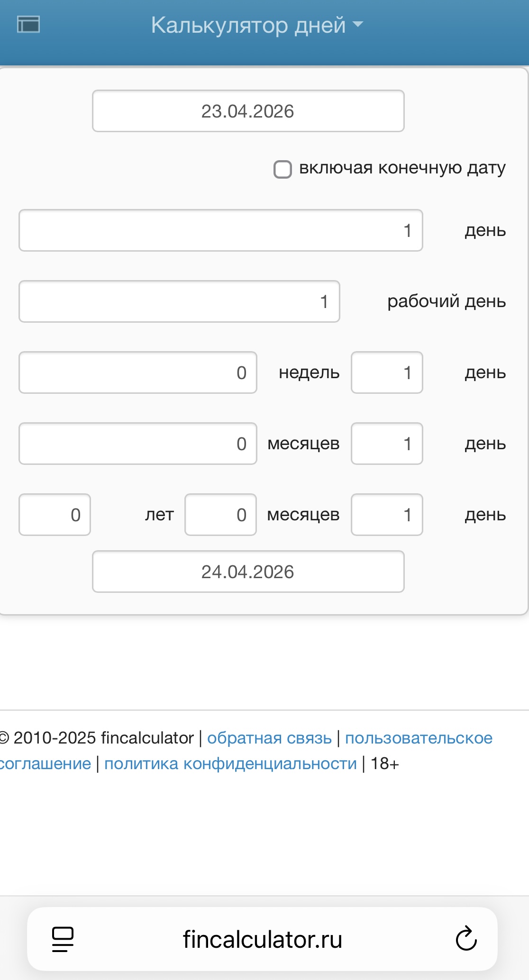Click the day field in years row

coord(386,515)
